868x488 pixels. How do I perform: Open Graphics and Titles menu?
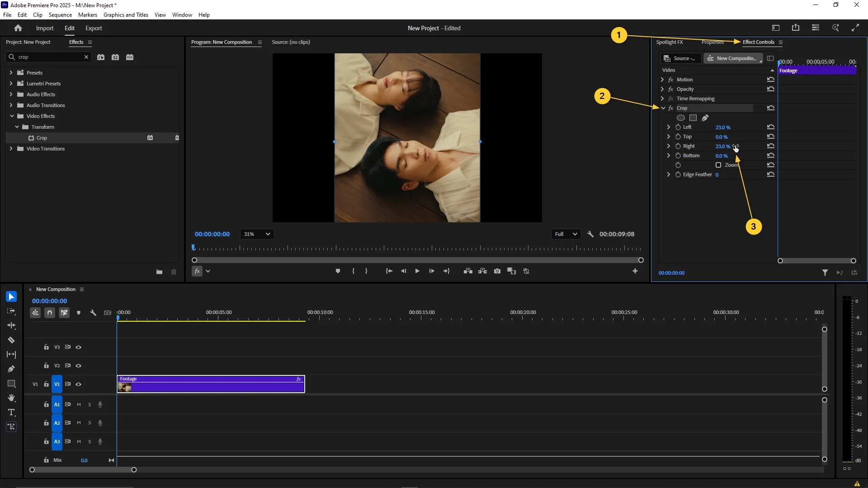click(x=126, y=15)
